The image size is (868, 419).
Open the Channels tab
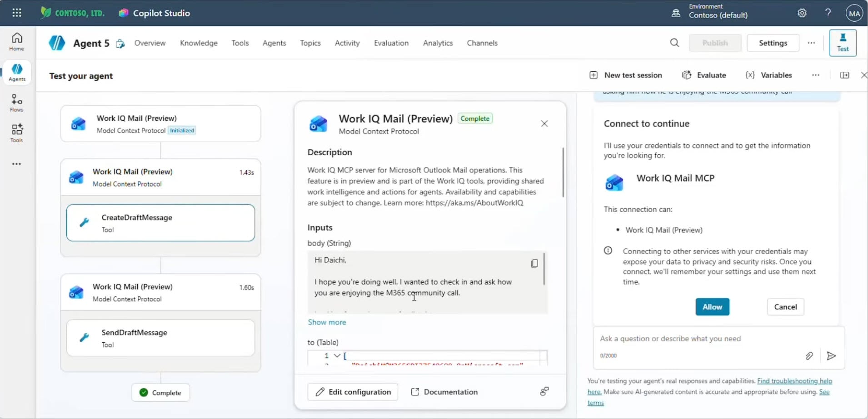(x=482, y=43)
